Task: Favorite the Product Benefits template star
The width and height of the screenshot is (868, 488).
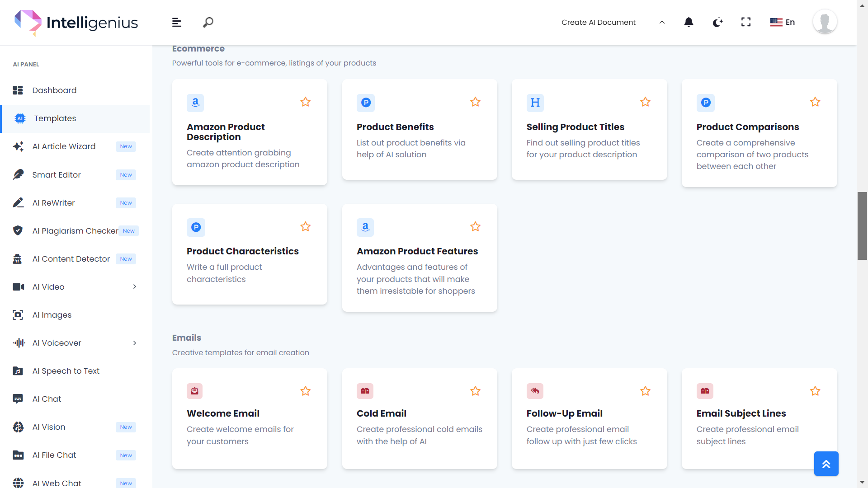Action: click(475, 102)
